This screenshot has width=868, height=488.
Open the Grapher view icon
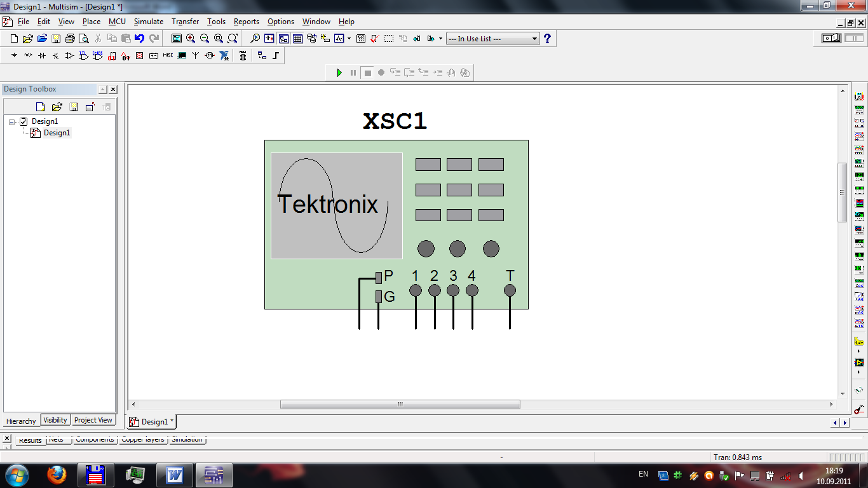click(339, 39)
